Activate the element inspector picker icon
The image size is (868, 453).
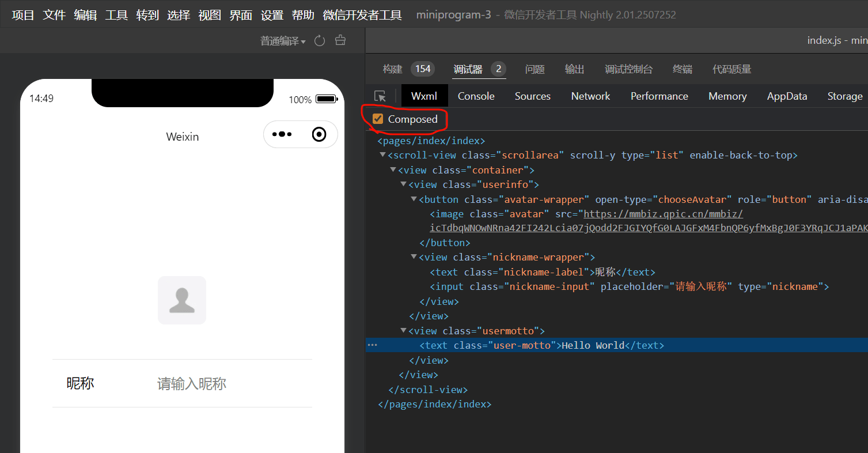click(380, 96)
